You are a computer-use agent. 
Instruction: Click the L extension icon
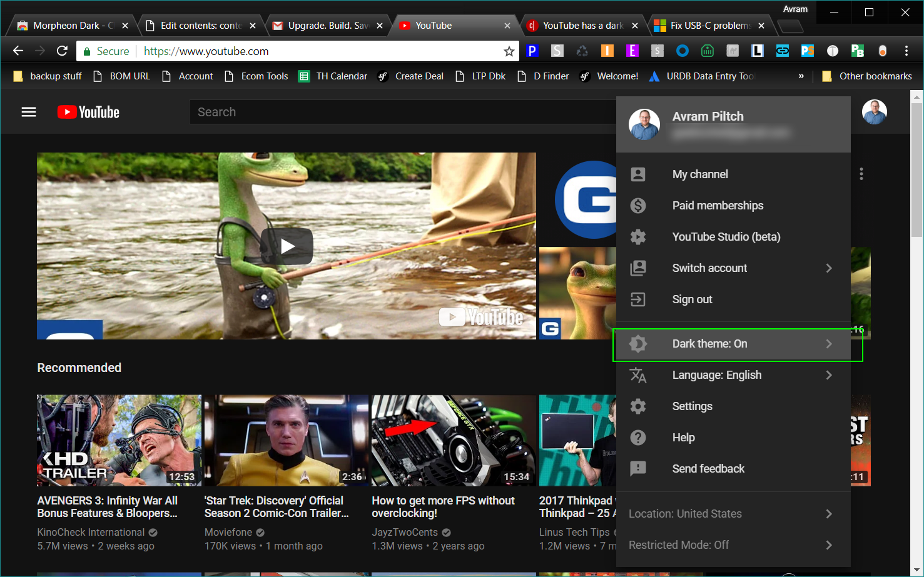point(758,51)
